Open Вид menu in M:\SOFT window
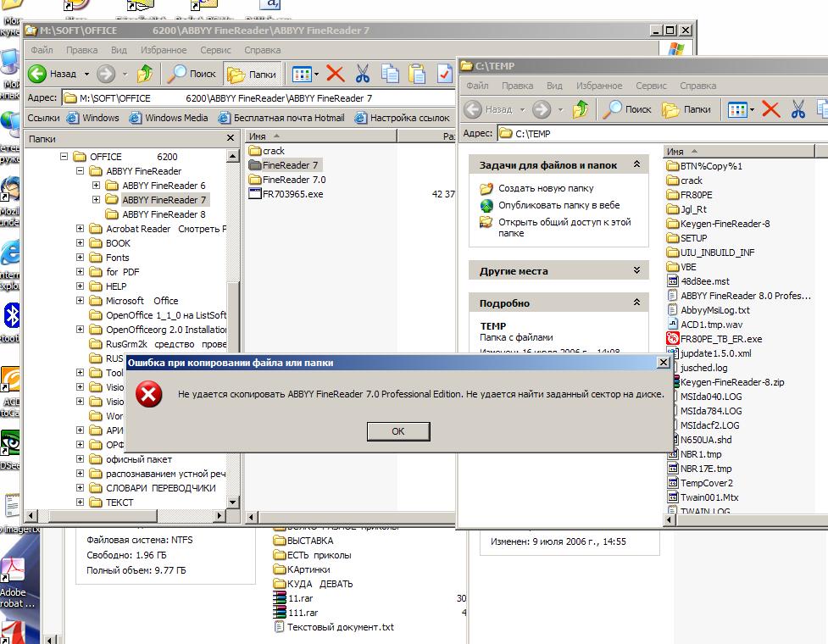The width and height of the screenshot is (828, 644). [x=119, y=50]
